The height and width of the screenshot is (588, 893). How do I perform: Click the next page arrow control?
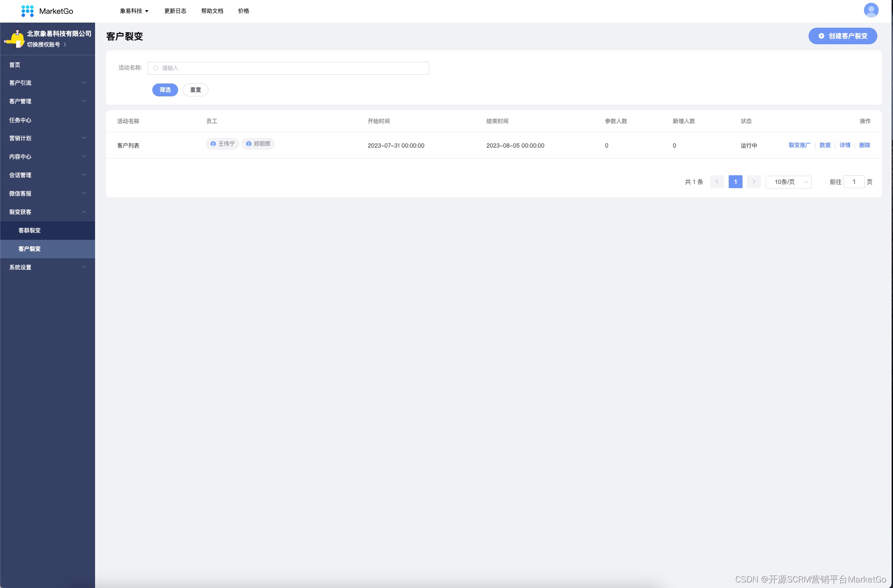tap(754, 182)
